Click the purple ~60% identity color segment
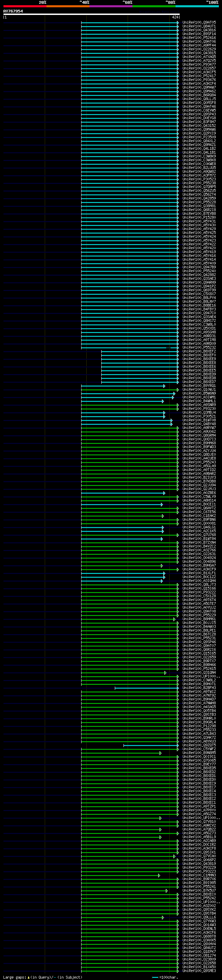This screenshot has width=222, height=980. pos(111,6)
